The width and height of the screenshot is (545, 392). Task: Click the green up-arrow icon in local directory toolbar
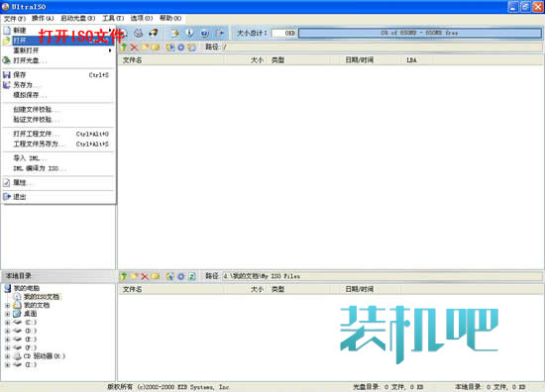124,276
